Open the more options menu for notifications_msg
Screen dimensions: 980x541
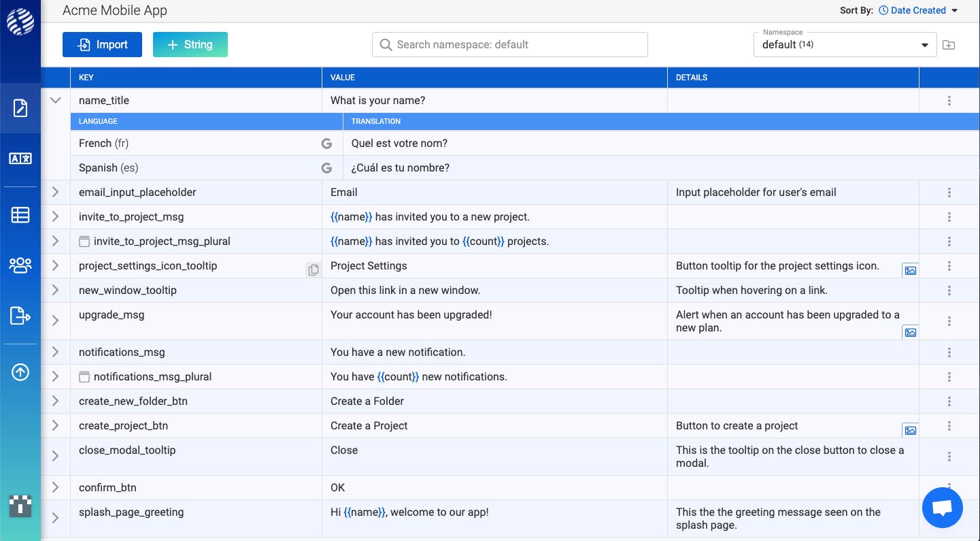949,353
